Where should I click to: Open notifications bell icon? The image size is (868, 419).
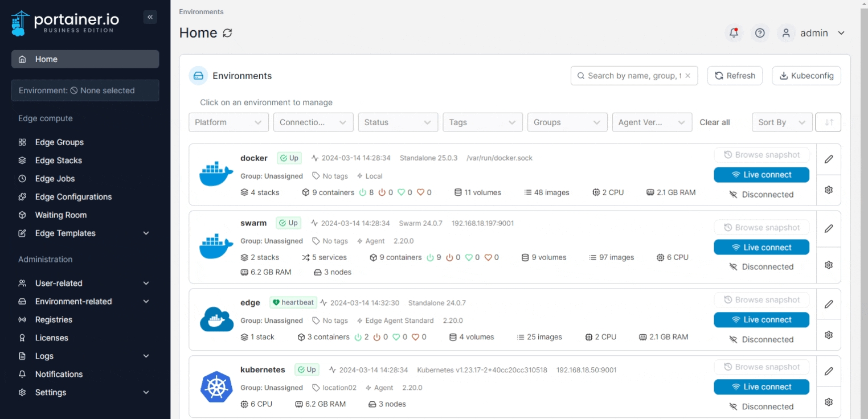click(x=734, y=33)
